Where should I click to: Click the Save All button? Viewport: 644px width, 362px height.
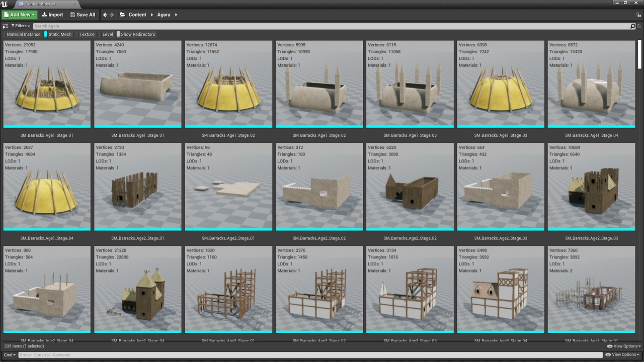(x=83, y=15)
